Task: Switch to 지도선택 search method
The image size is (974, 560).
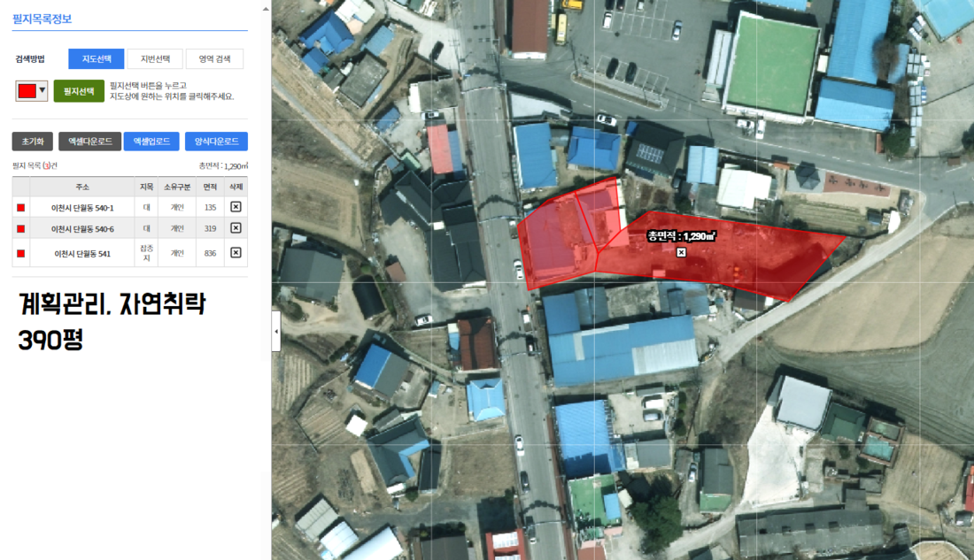Action: point(96,59)
